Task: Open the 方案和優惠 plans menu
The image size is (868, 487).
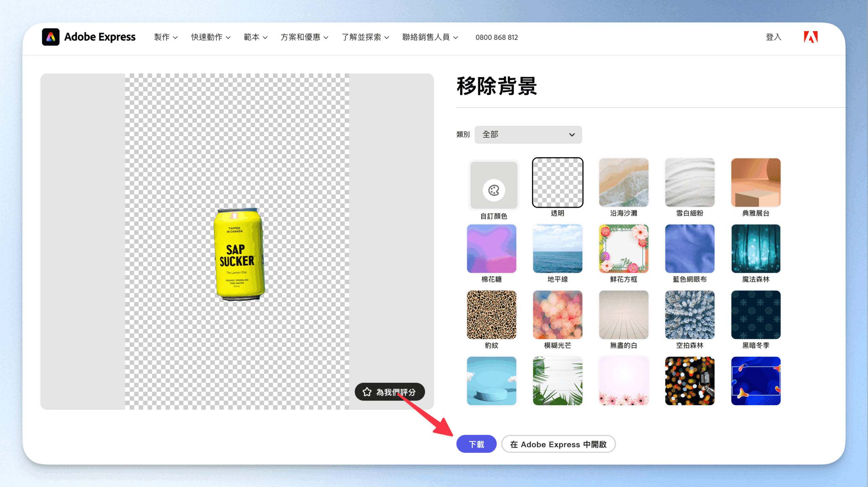Action: pyautogui.click(x=304, y=37)
